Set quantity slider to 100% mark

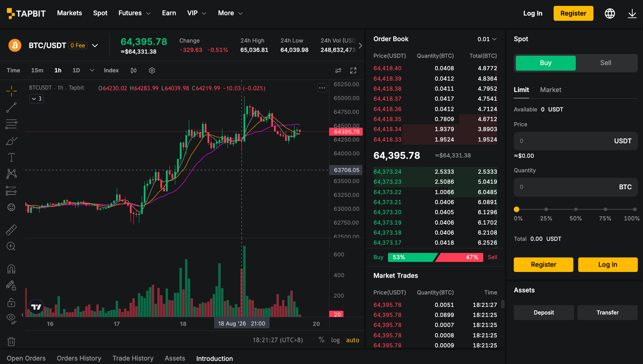coord(635,209)
